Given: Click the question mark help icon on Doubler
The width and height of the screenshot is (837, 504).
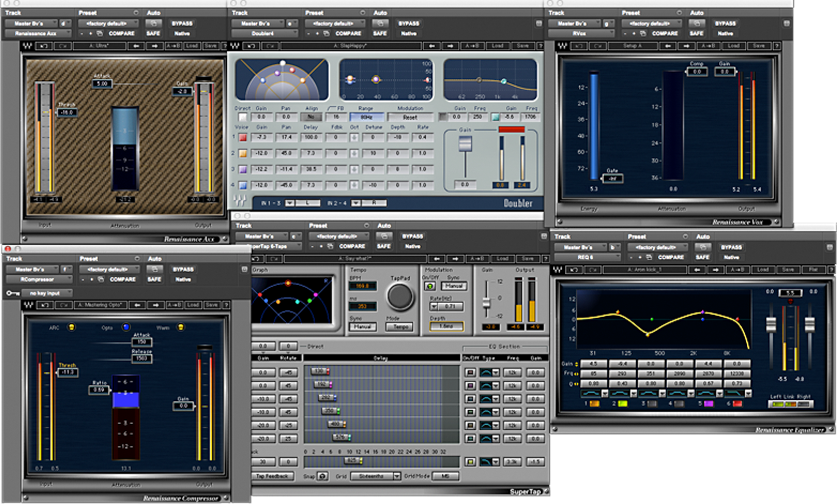Looking at the screenshot, I should (x=541, y=45).
